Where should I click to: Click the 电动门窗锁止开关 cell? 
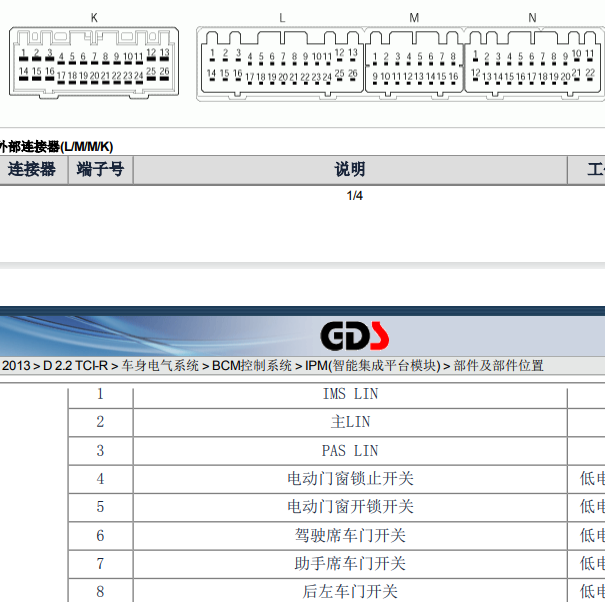coord(350,479)
